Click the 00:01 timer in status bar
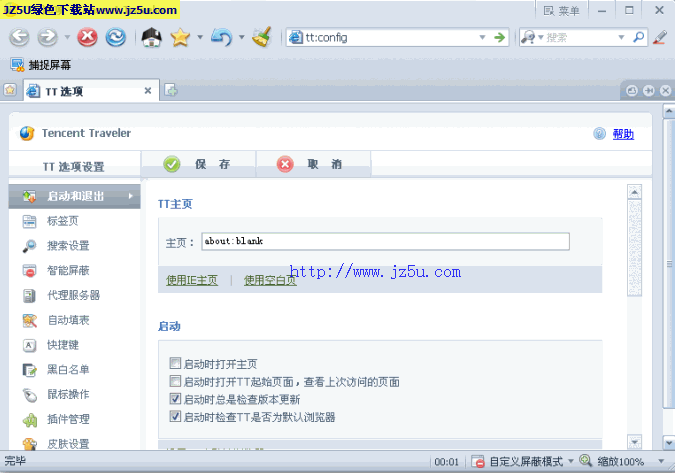The width and height of the screenshot is (675, 473). (x=447, y=462)
